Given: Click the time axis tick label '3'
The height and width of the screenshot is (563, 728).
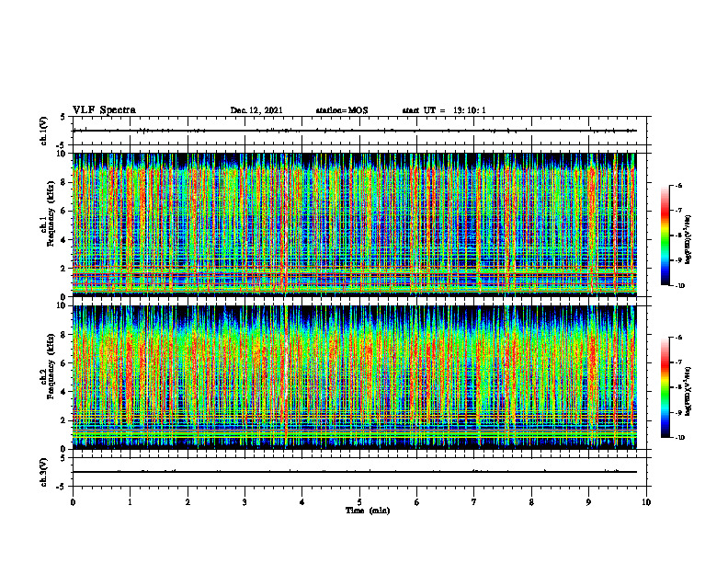Looking at the screenshot, I should 245,502.
